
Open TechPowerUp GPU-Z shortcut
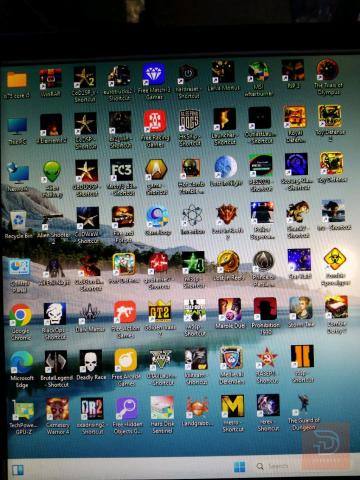tap(23, 410)
